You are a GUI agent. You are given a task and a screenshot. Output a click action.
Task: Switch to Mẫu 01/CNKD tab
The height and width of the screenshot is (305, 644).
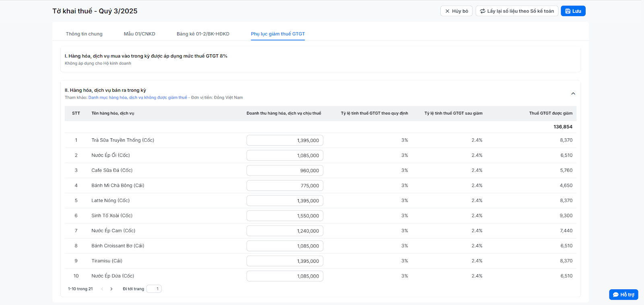point(139,34)
